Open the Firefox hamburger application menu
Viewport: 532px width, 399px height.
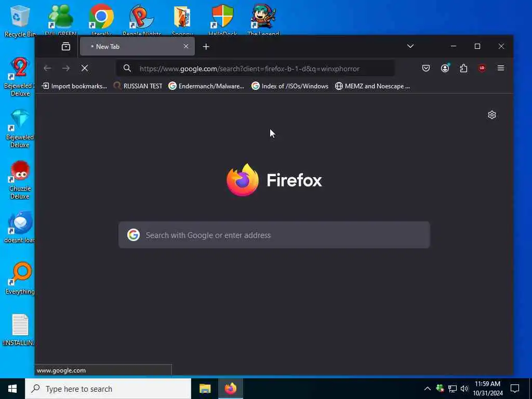tap(501, 68)
